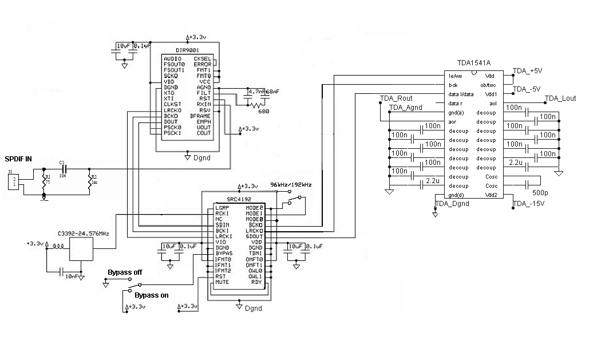Click the aol pin label
This screenshot has height=364, width=609.
tap(493, 104)
